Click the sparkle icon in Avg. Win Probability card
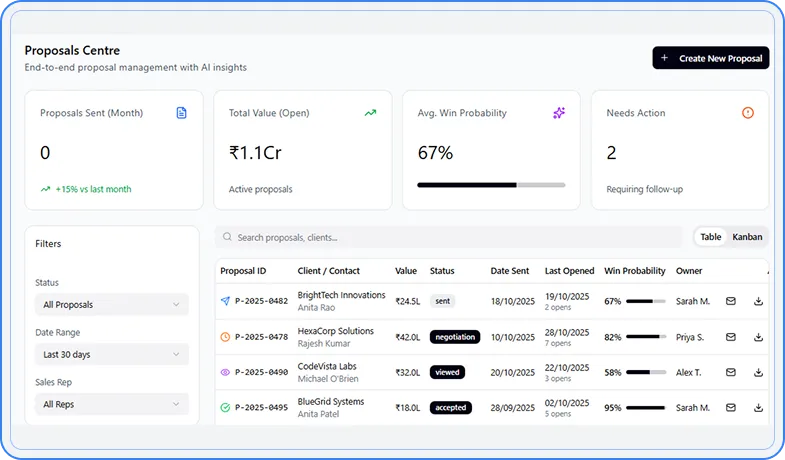Screen dimensions: 785x460 click(559, 113)
